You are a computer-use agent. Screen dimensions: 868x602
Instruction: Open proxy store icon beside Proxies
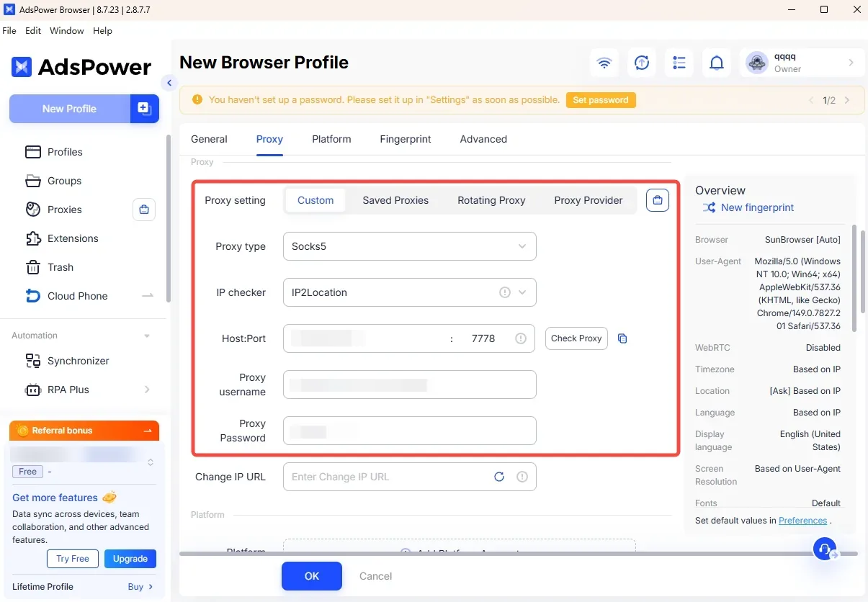(x=144, y=210)
